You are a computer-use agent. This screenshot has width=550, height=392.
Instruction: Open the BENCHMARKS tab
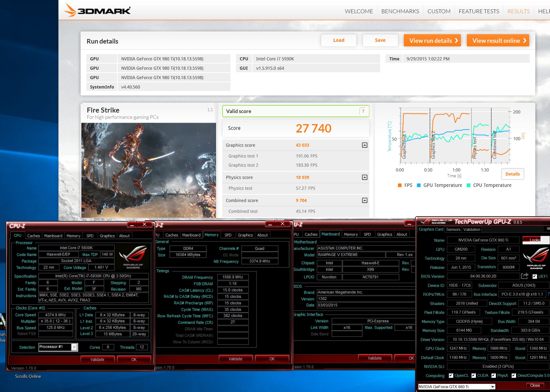pos(400,11)
